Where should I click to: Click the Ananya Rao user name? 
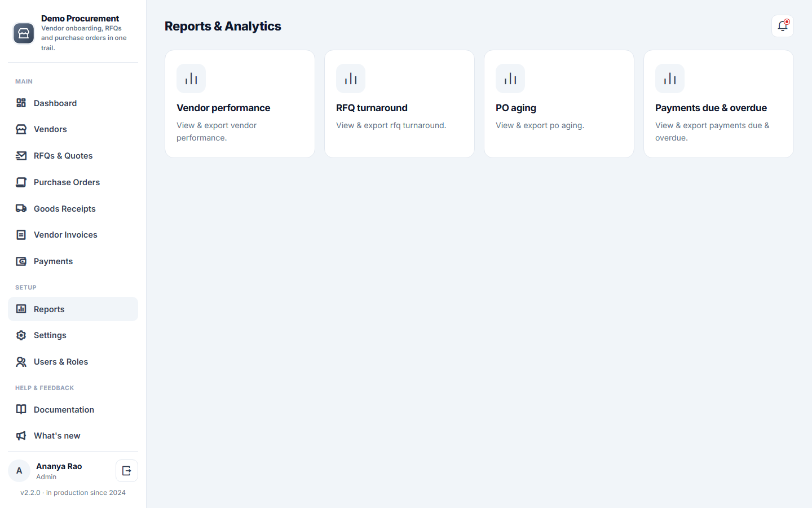pos(59,466)
